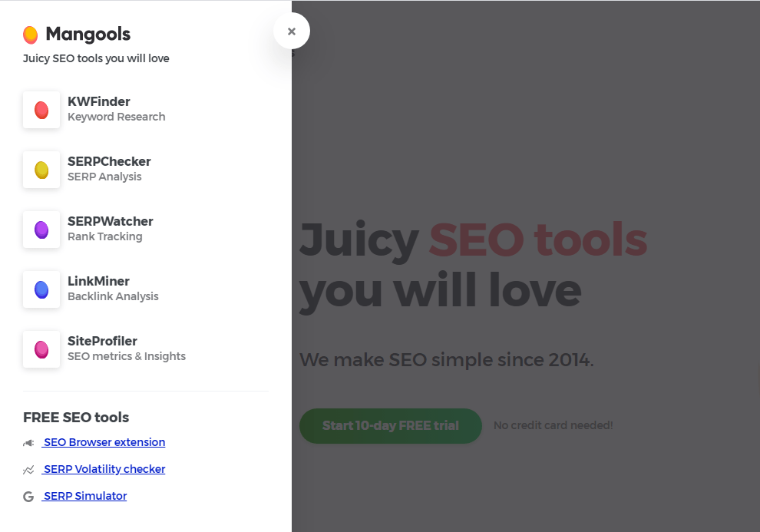
Task: Open the SEO Browser extension link
Action: click(104, 442)
